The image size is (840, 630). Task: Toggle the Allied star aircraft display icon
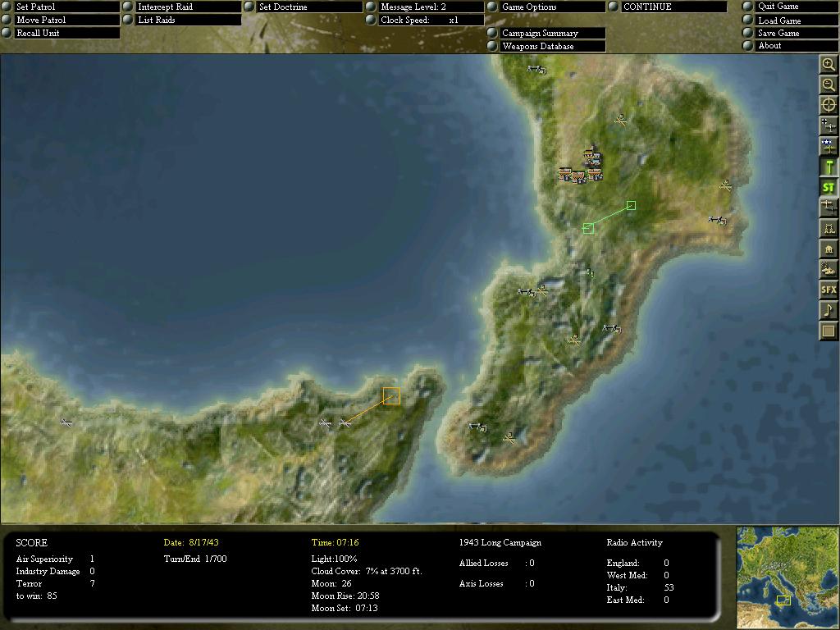(829, 146)
